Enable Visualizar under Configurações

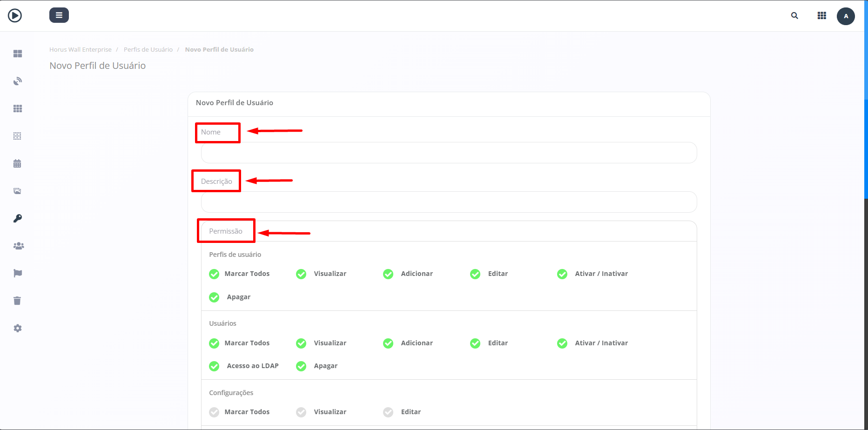pos(301,412)
